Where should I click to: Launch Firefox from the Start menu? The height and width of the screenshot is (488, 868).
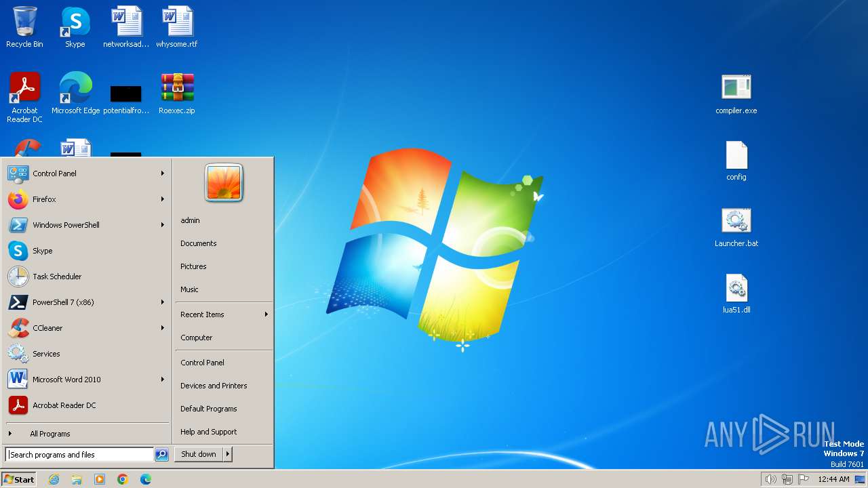(x=87, y=199)
